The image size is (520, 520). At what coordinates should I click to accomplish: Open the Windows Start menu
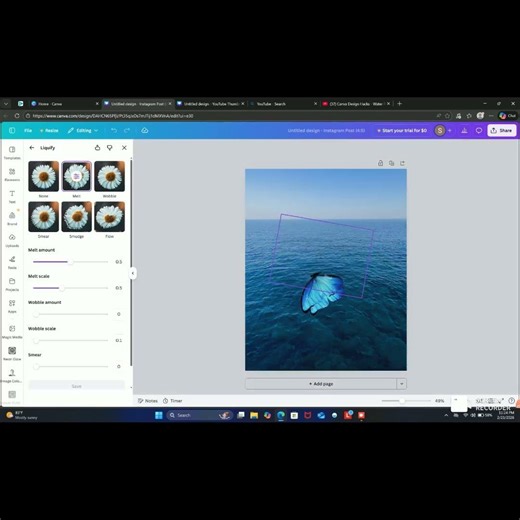[159, 415]
